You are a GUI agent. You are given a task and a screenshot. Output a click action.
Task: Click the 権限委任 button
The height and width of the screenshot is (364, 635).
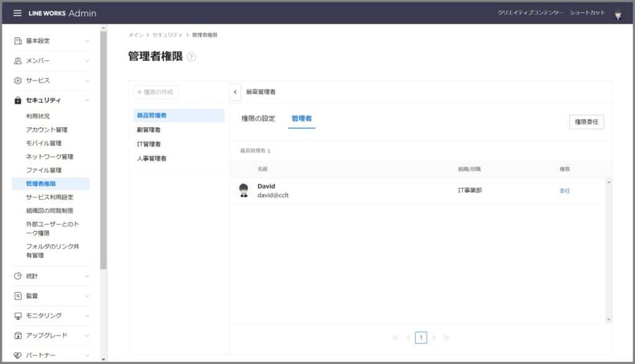click(585, 122)
